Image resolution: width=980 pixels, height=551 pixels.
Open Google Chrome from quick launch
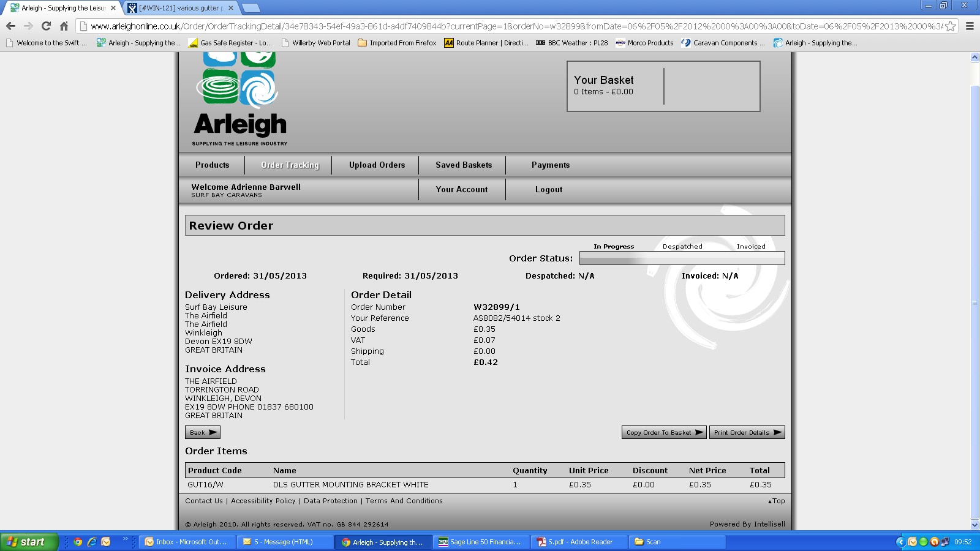point(78,542)
